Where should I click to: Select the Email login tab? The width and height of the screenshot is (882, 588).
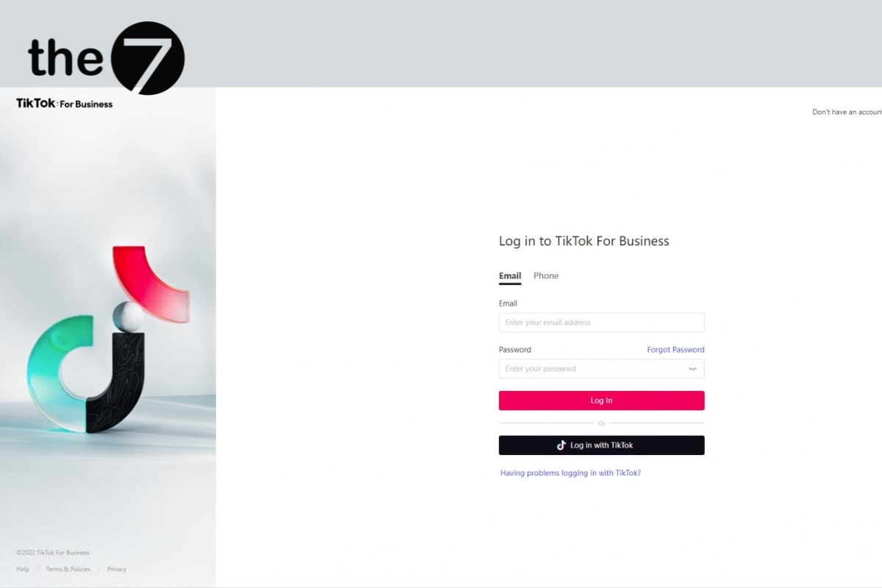click(x=510, y=276)
